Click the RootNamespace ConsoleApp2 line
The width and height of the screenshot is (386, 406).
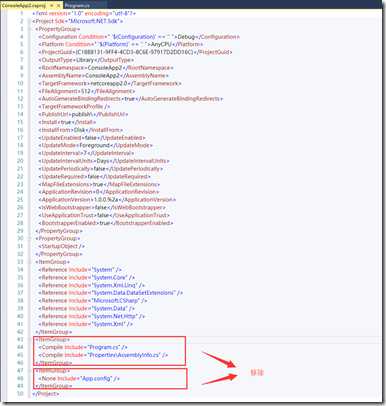106,68
